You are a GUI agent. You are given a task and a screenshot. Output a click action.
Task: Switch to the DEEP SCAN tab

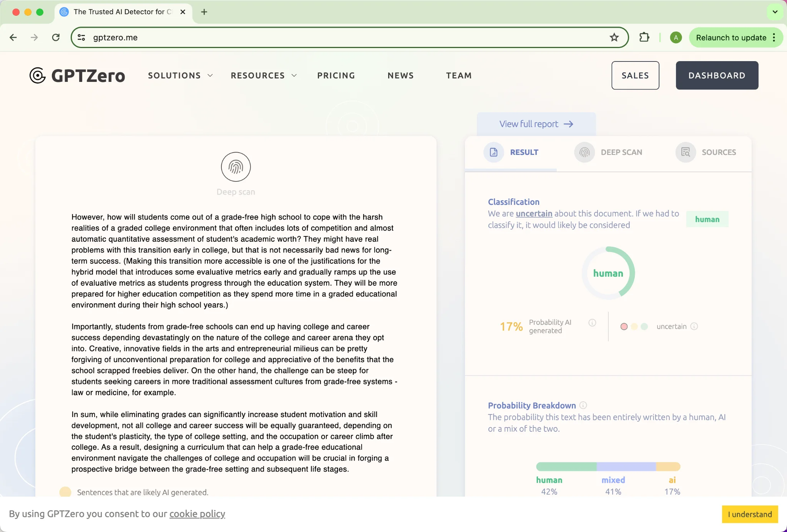608,152
